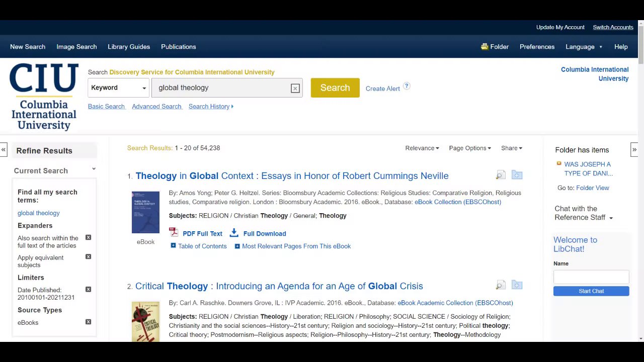Add result 1 to folder via folder icon
The height and width of the screenshot is (362, 644).
(x=517, y=175)
